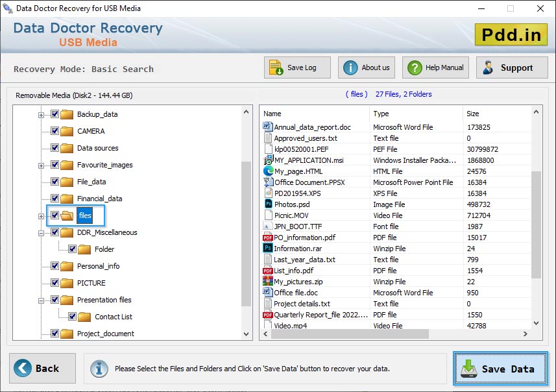Toggle the Favourite_images checkbox
This screenshot has width=556, height=392.
(54, 164)
